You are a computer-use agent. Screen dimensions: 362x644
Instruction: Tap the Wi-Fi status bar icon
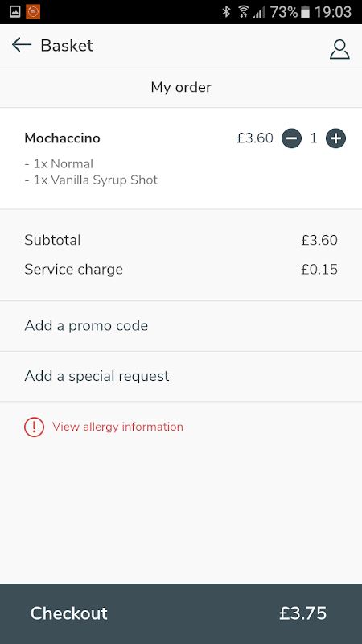pyautogui.click(x=244, y=12)
